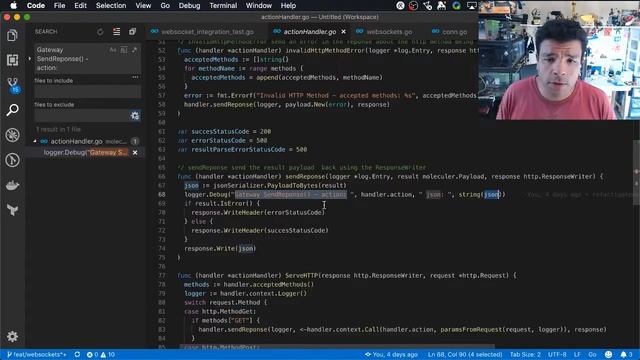Click the blue-green circular menu bar icon
The width and height of the screenshot is (640, 360).
pyautogui.click(x=456, y=6)
